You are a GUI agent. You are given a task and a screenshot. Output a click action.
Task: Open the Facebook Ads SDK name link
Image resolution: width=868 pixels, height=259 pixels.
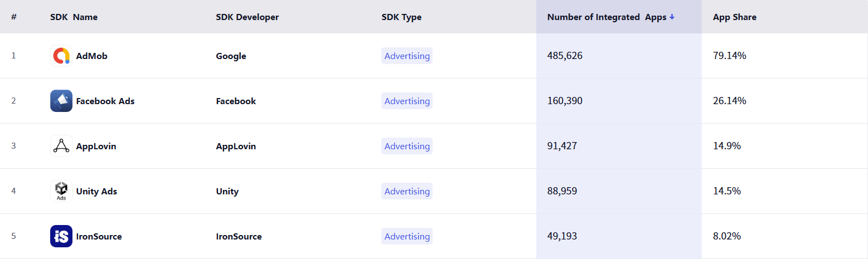click(105, 101)
